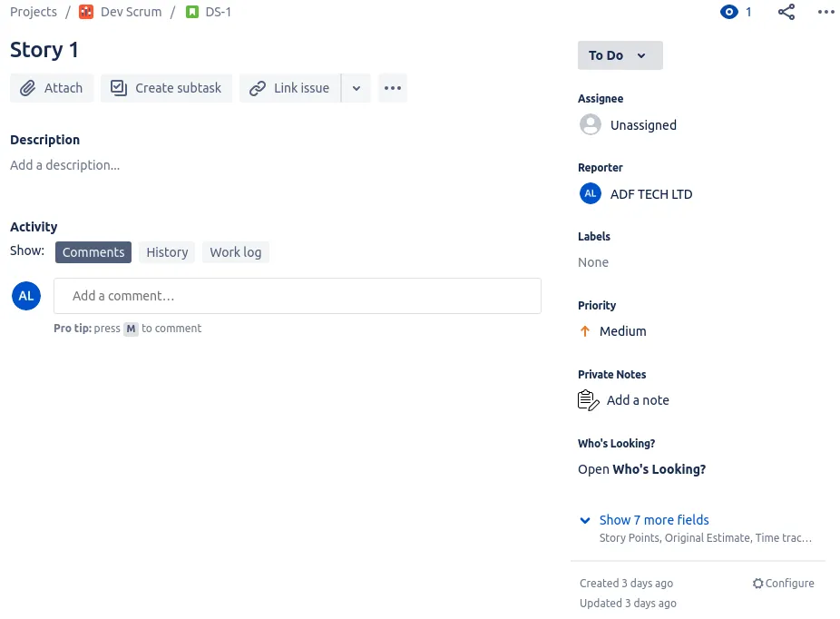Screen dimensions: 840x619
Task: Click the green story icon beside DS-1
Action: pyautogui.click(x=191, y=12)
